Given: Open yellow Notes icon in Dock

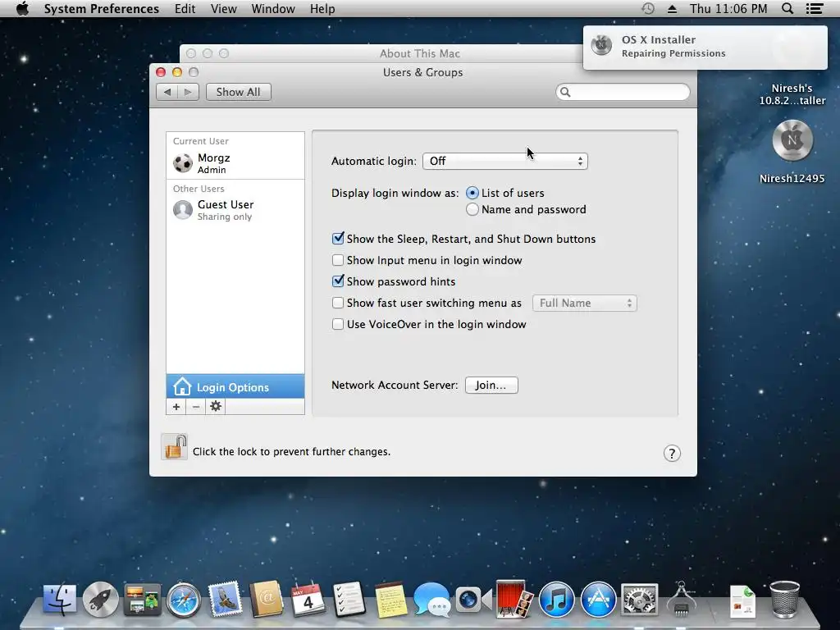Looking at the screenshot, I should click(390, 600).
